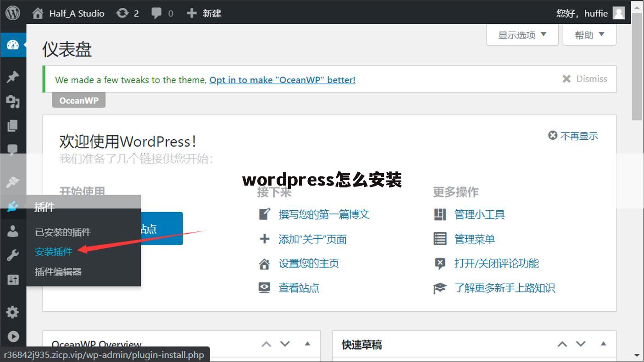
Task: Click the graduation cap icon
Action: [x=440, y=288]
